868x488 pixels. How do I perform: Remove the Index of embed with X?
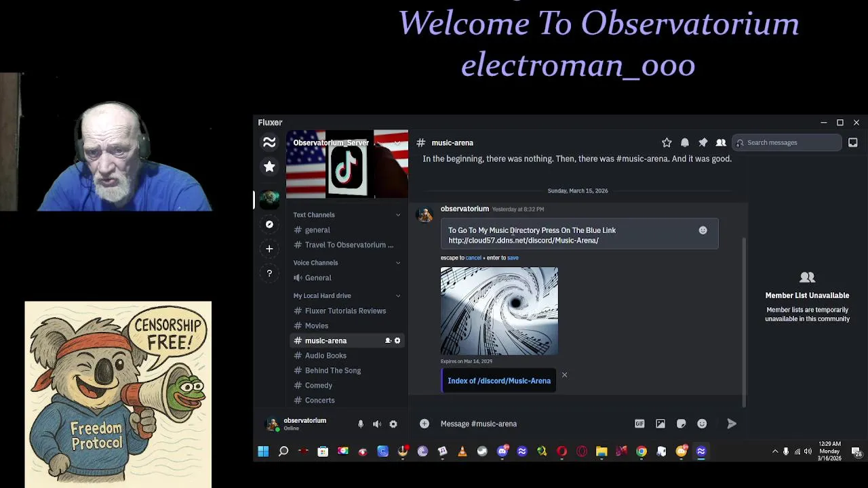coord(564,375)
